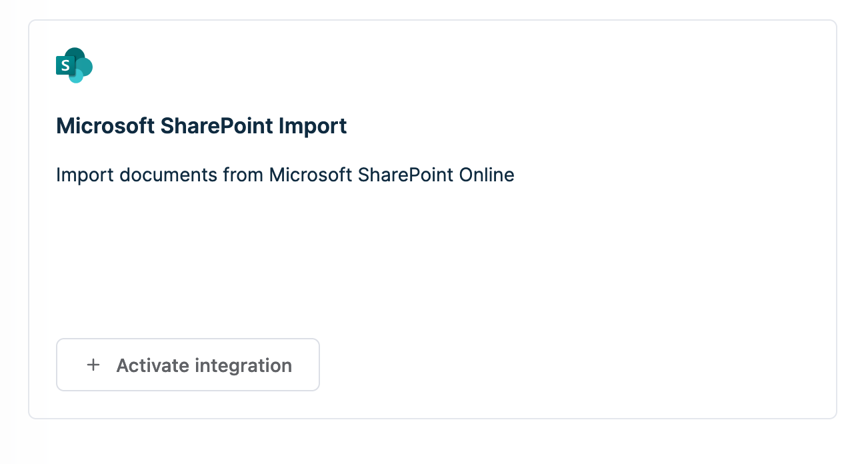Click the 'Import documents from Microsoft SharePoint Online' description
Viewport: 868px width, 464px height.
(285, 175)
